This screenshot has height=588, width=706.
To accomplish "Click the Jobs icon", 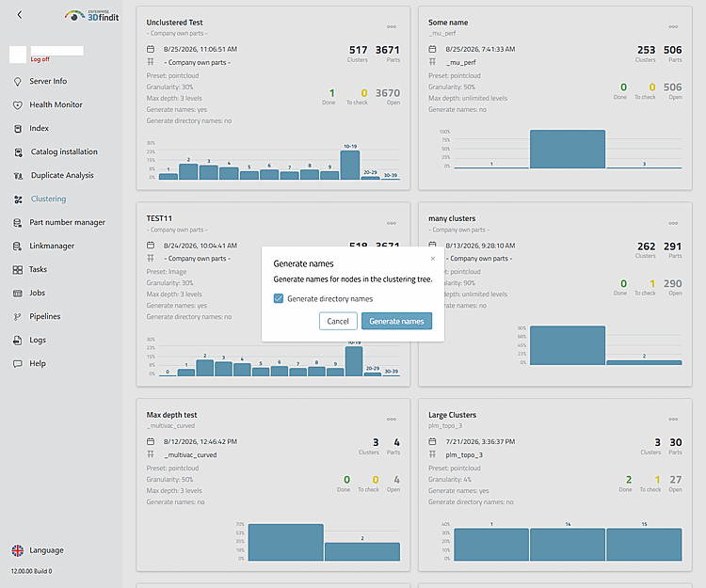I will (x=18, y=294).
